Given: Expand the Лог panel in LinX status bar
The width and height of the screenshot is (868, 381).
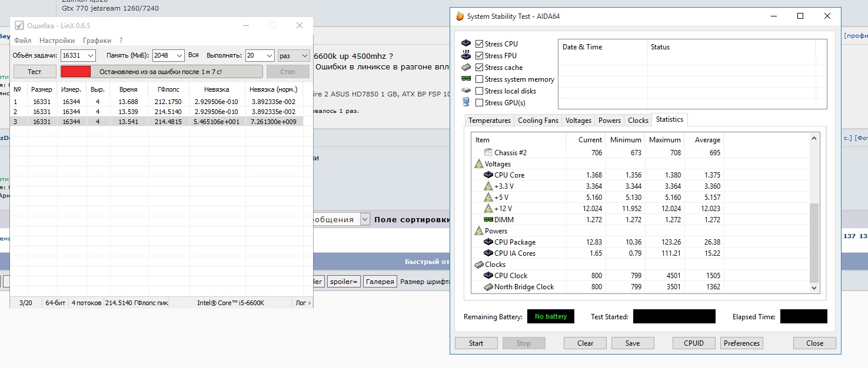Looking at the screenshot, I should [302, 303].
